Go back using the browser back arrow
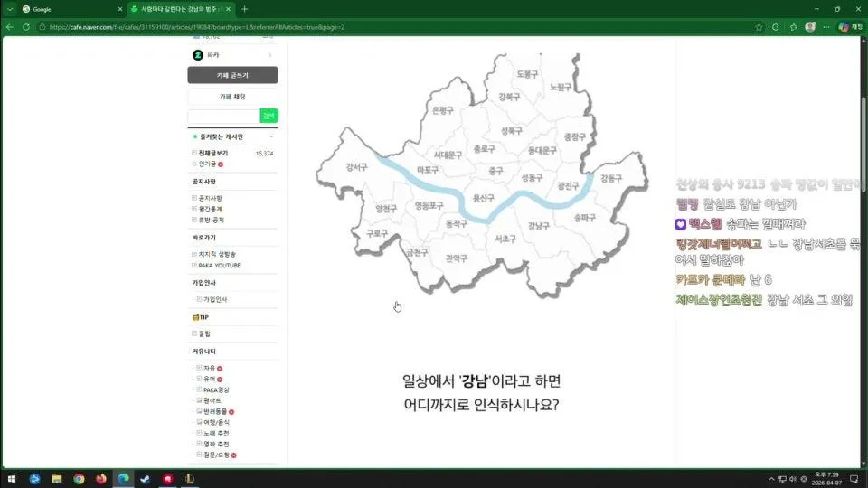 [10, 26]
